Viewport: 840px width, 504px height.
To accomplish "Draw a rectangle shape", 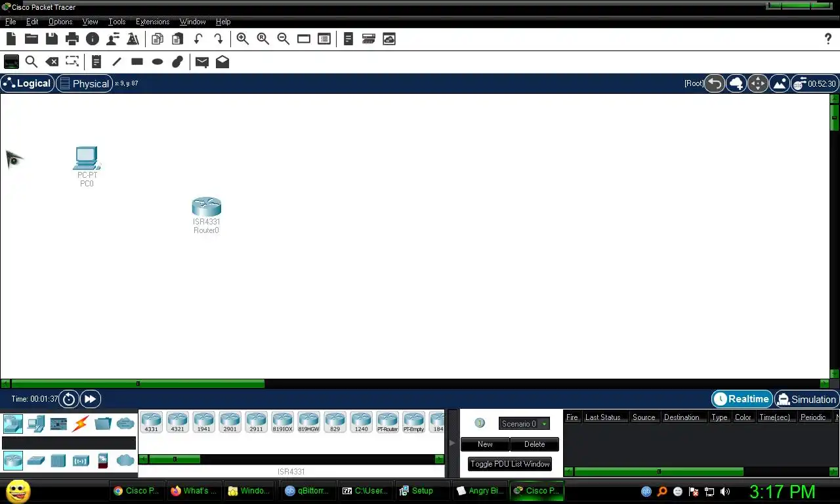I will pos(137,62).
